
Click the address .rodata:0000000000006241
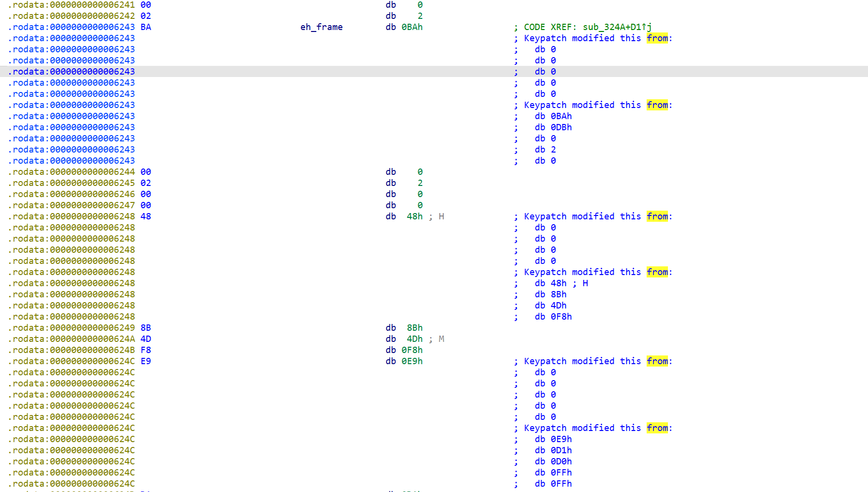coord(71,4)
